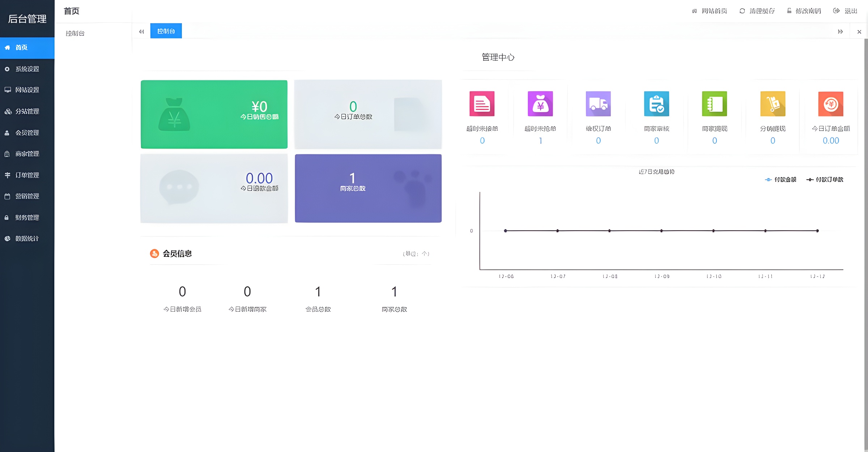Open the green notebook icon
The width and height of the screenshot is (868, 452).
(714, 104)
